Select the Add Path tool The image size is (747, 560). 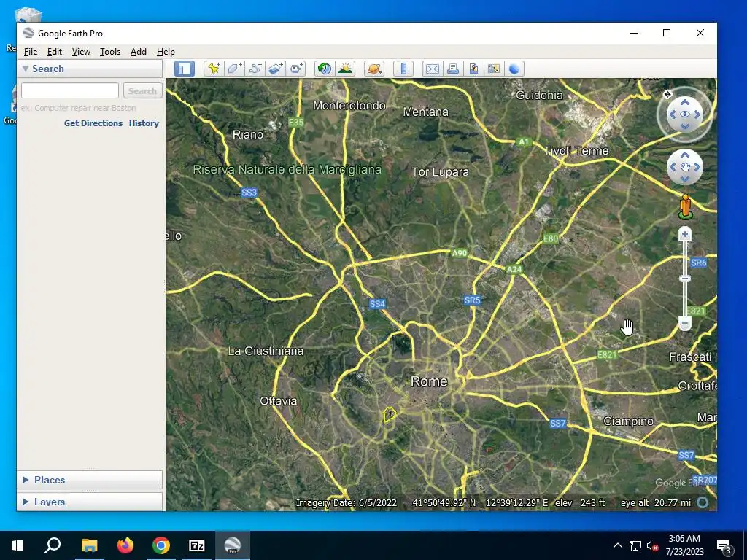tap(255, 69)
